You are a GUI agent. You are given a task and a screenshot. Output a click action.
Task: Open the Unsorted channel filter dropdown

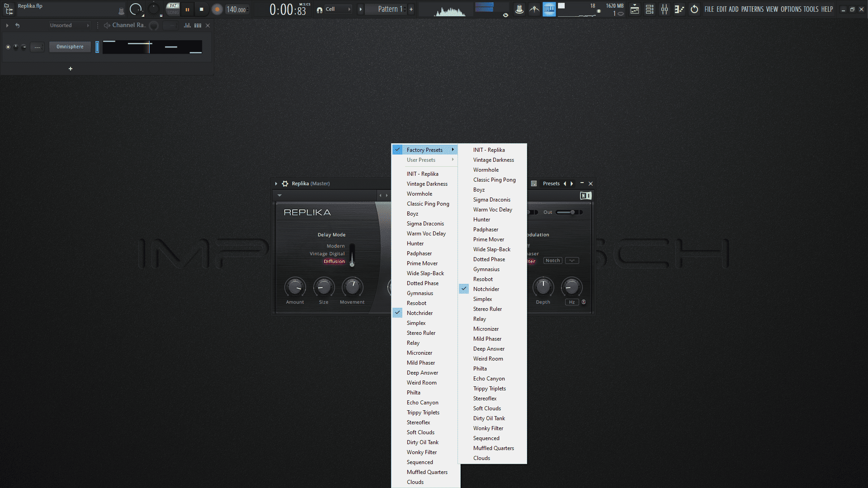click(70, 25)
